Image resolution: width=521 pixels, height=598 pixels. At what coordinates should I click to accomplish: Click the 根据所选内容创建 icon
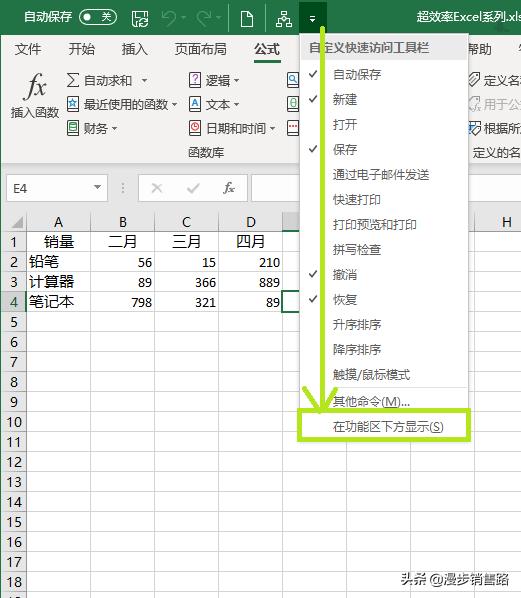click(475, 128)
